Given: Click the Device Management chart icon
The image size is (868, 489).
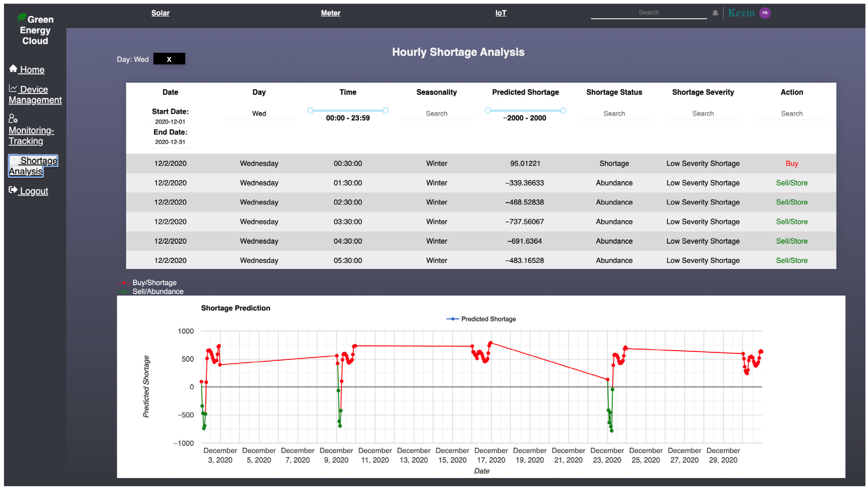Looking at the screenshot, I should pyautogui.click(x=13, y=88).
